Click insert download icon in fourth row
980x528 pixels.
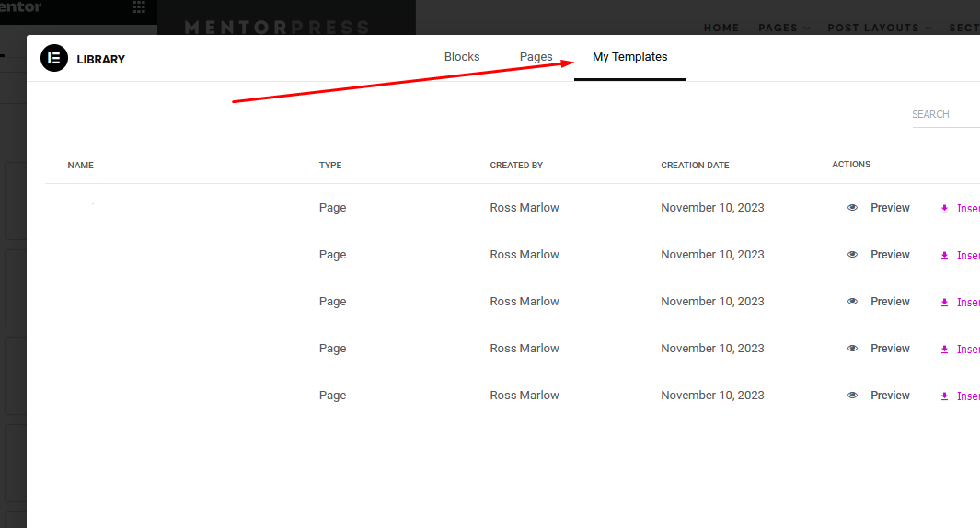coord(944,350)
